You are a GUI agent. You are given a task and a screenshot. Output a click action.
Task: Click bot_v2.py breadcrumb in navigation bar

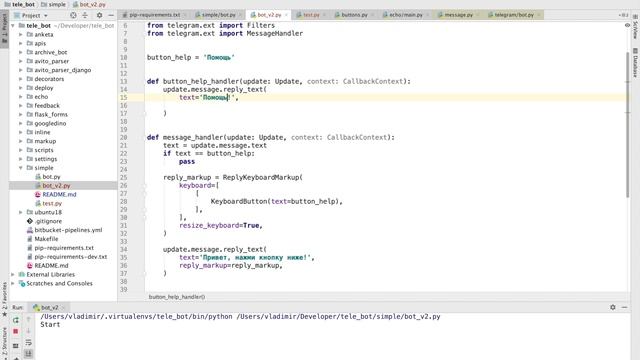pyautogui.click(x=89, y=4)
